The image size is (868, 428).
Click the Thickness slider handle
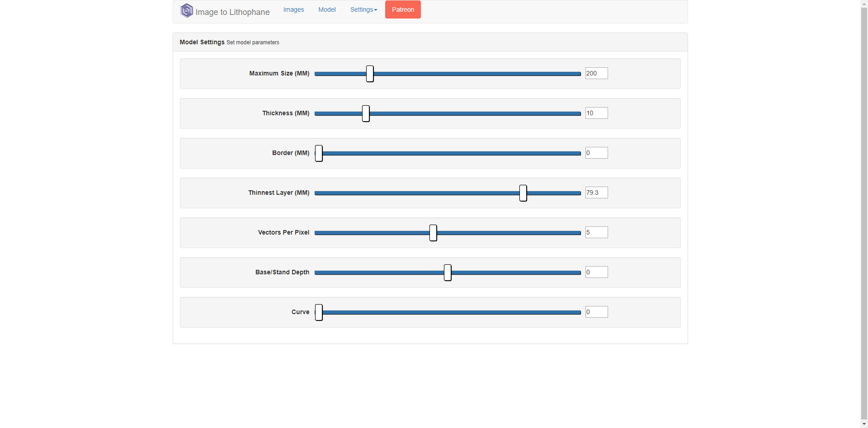[x=366, y=113]
